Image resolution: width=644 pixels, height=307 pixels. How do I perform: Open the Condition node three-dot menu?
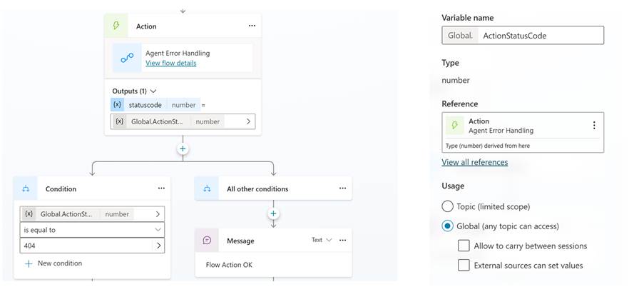[x=161, y=188]
